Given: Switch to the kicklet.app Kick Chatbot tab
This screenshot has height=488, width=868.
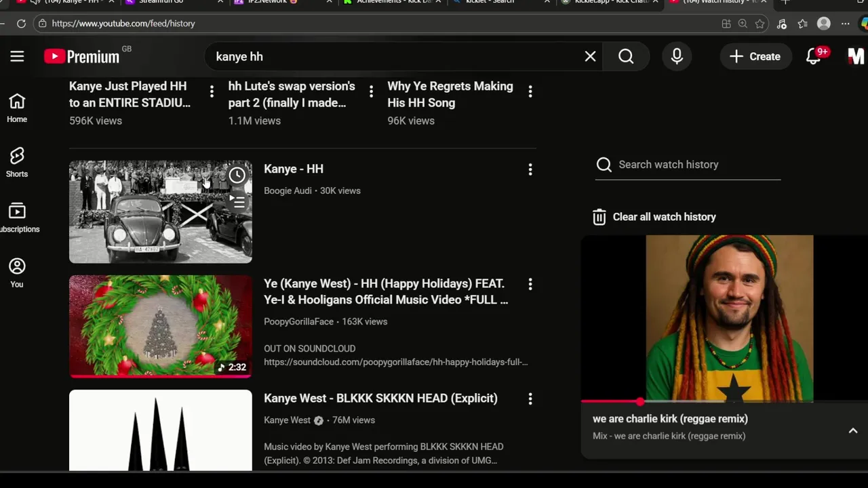Looking at the screenshot, I should pos(610,2).
